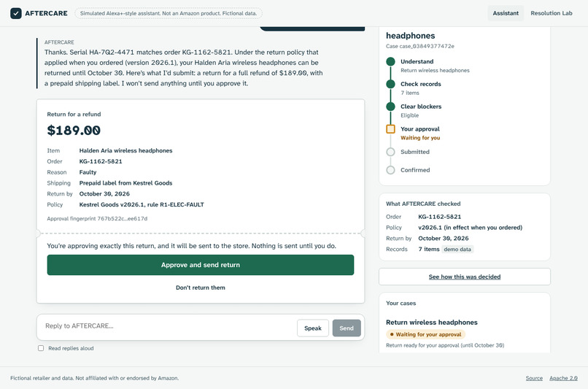Click Return ready for your approval (until October 30)
588x389 pixels.
445,345
